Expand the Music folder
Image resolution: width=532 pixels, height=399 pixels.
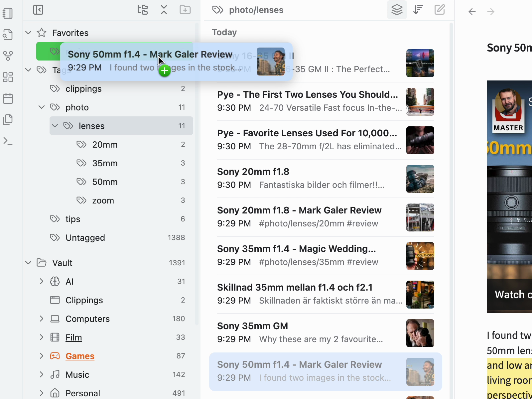tap(42, 375)
